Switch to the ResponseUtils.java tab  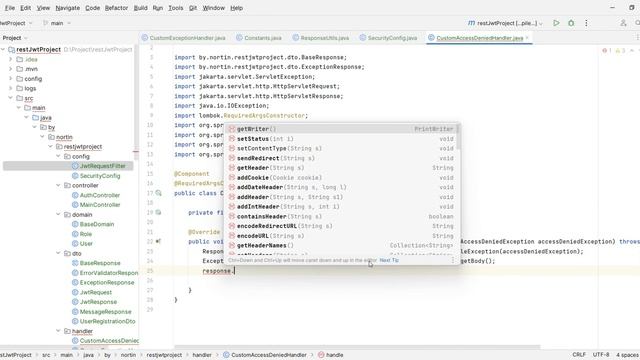[x=321, y=38]
